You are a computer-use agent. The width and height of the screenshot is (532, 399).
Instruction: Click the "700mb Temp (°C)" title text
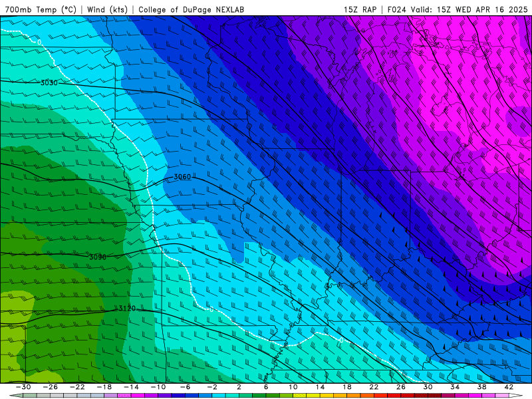[41, 9]
